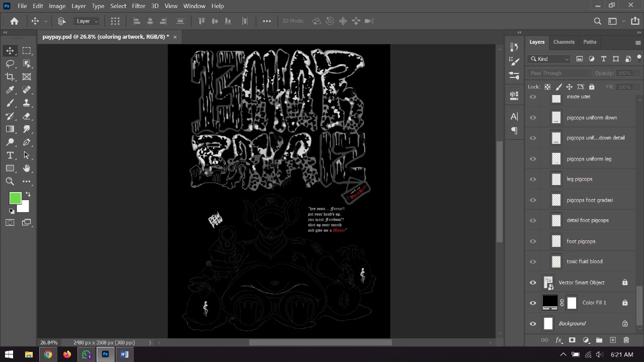The width and height of the screenshot is (644, 362).
Task: Click the zoom percentage field 26.84%
Action: coord(49,342)
